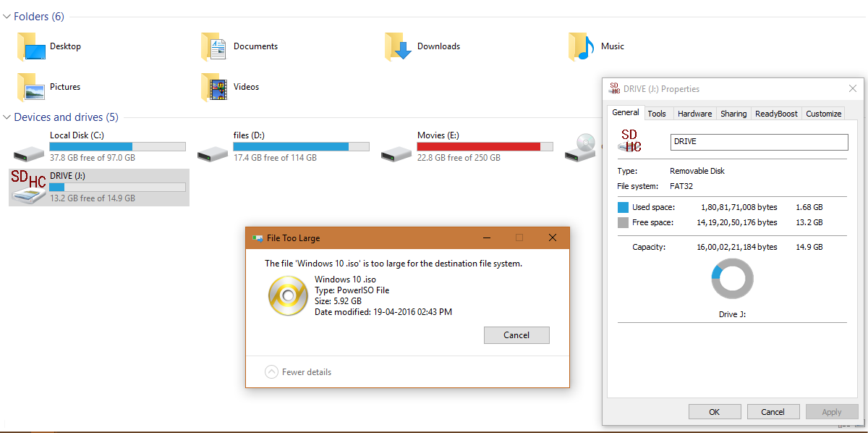868x433 pixels.
Task: Click the '14,19,20,50,176 bytes' free space value
Action: point(737,222)
